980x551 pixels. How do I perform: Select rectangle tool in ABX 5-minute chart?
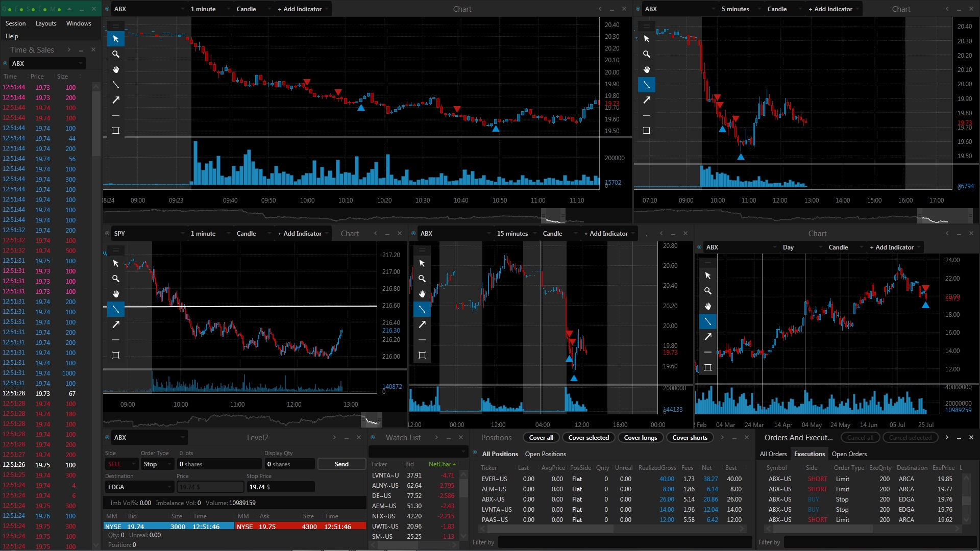647,131
